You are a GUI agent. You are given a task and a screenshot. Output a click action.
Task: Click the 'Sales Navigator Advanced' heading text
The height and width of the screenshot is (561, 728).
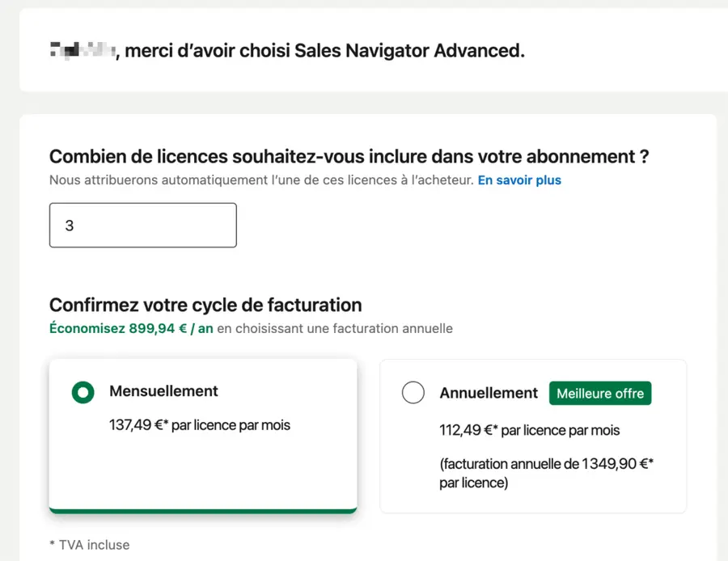click(413, 50)
